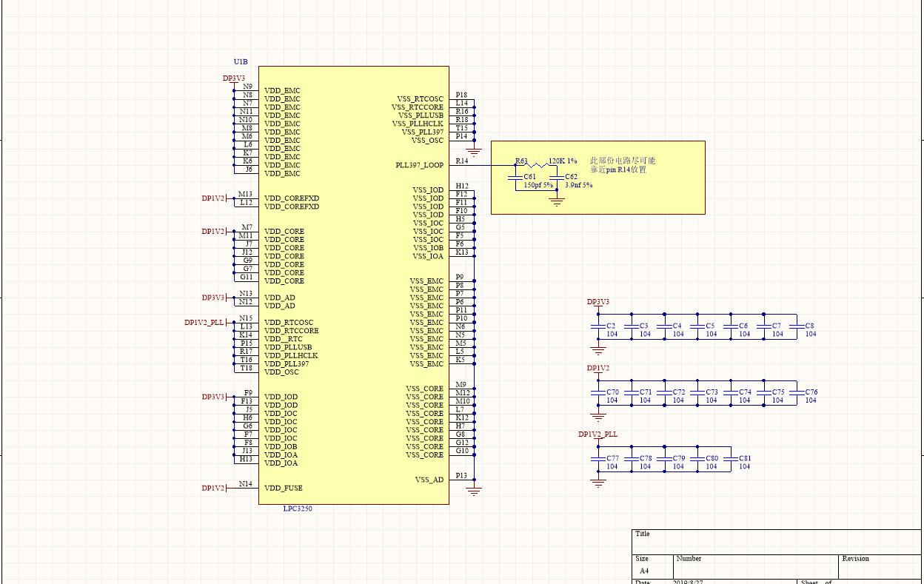Click the ground symbol inside yellow note box
This screenshot has height=584, width=924.
pos(558,201)
